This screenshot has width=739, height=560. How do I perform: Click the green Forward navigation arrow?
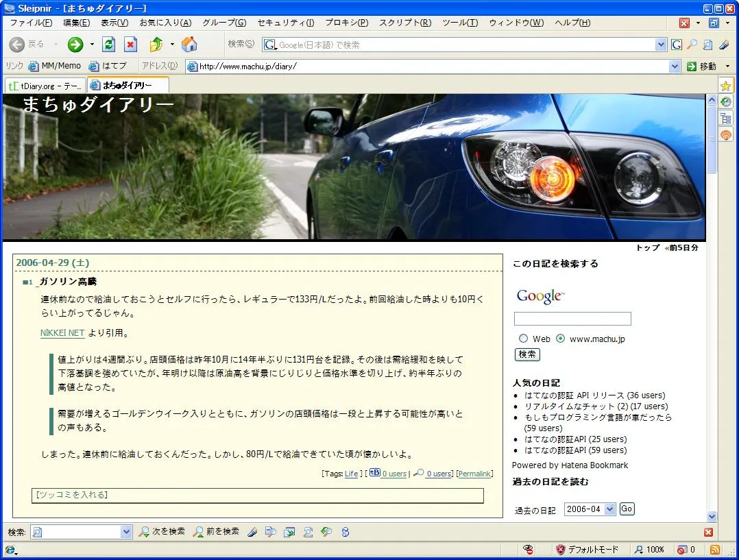pyautogui.click(x=75, y=45)
